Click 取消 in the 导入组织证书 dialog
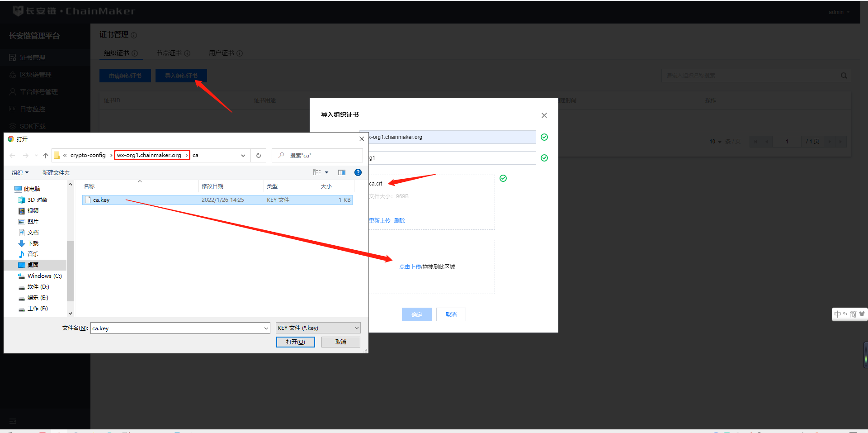The height and width of the screenshot is (433, 868). point(451,314)
